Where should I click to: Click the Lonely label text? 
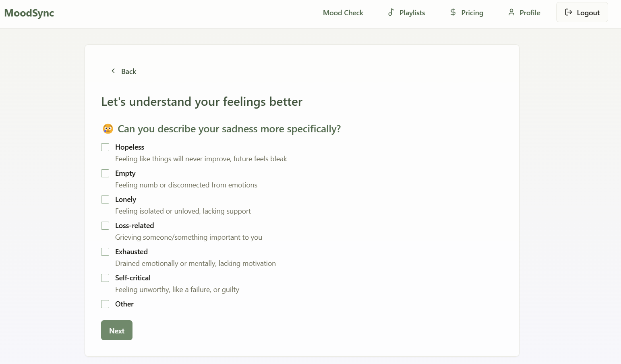[x=126, y=199]
